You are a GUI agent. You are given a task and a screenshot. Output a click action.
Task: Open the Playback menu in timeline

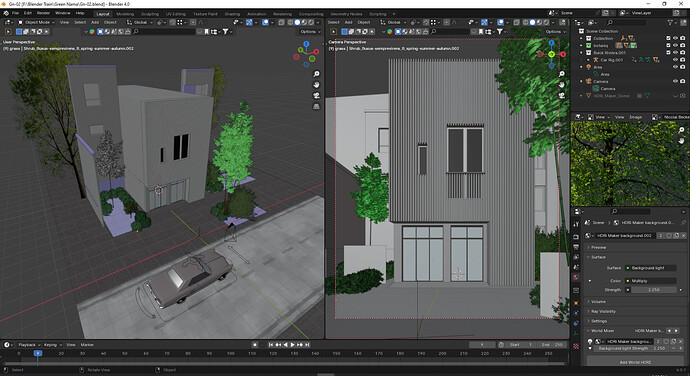[x=29, y=345]
